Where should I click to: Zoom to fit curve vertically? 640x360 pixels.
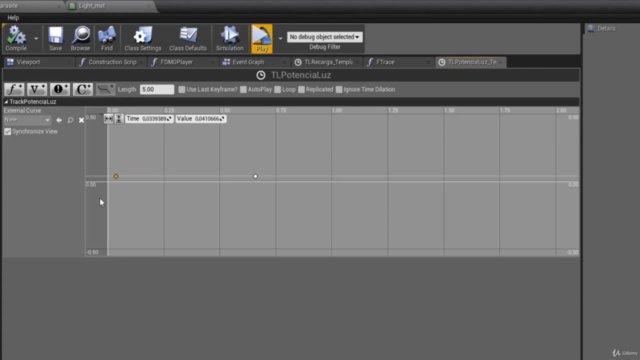click(119, 119)
